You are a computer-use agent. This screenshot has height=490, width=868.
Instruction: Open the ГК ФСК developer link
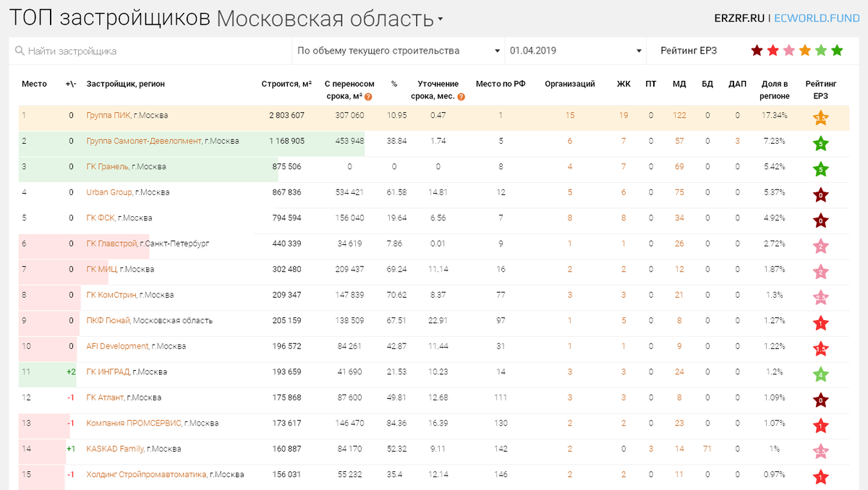tap(100, 218)
